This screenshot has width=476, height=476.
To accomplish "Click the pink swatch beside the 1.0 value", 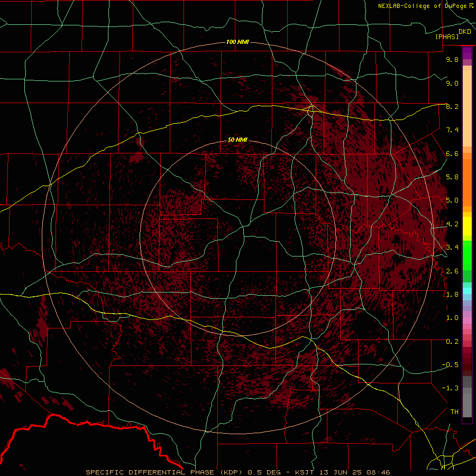I will [x=467, y=321].
